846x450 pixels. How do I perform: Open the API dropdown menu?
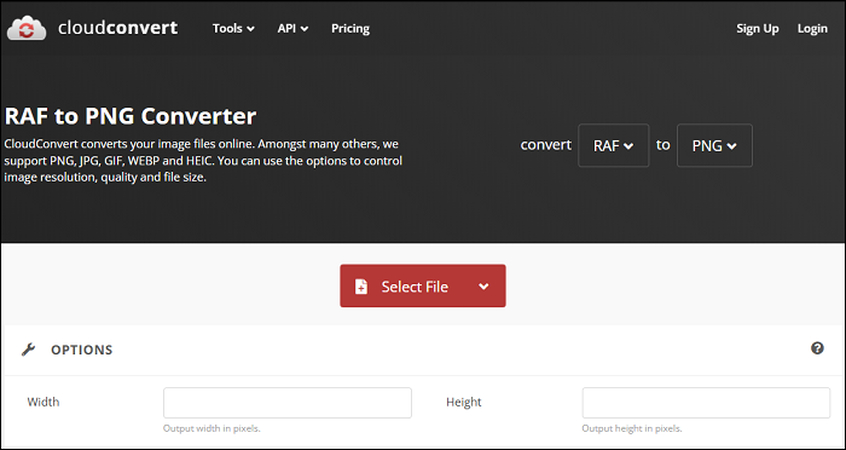pyautogui.click(x=292, y=29)
